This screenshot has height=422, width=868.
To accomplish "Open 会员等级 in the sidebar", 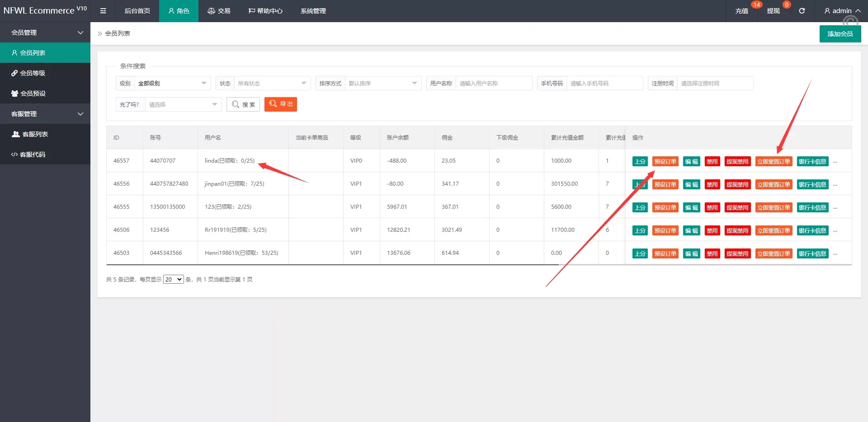I will [x=33, y=73].
